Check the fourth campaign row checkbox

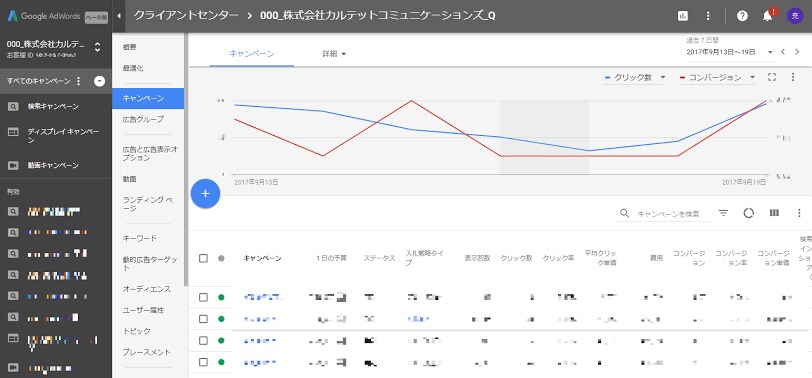click(x=204, y=362)
